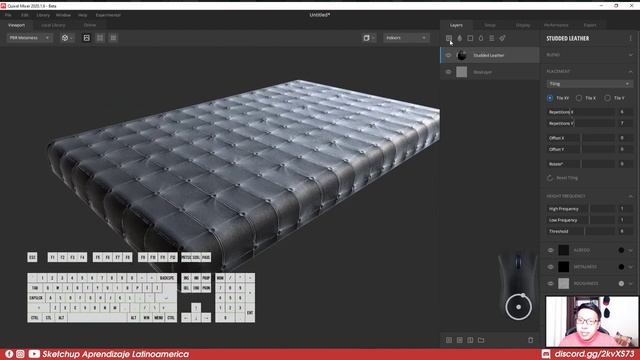This screenshot has height=360, width=640.
Task: Hide the Roughness channel with its eye icon
Action: pyautogui.click(x=551, y=283)
